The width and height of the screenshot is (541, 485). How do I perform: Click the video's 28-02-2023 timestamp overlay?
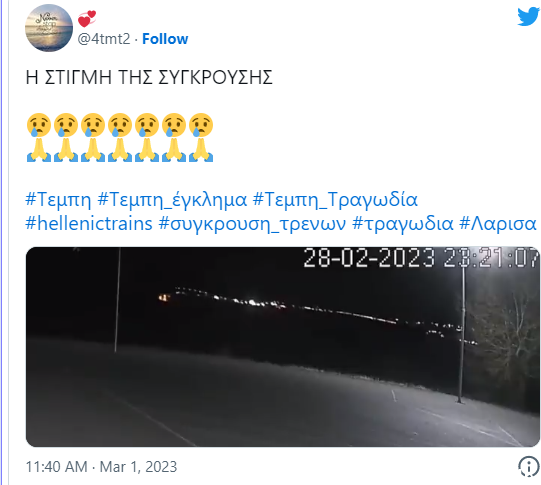point(421,257)
